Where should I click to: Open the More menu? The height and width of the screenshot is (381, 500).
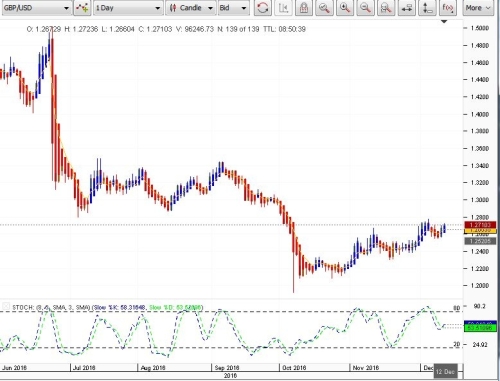(478, 8)
